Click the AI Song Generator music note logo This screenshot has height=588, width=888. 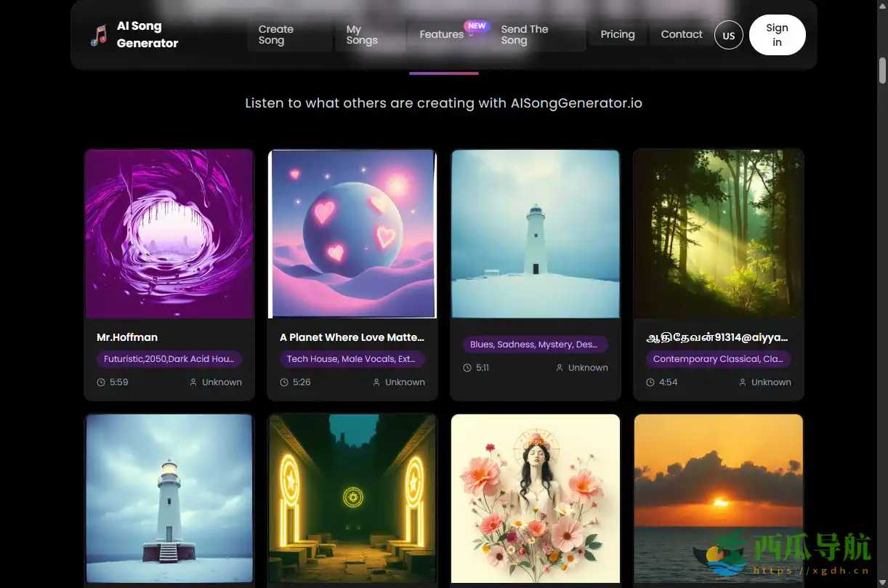98,35
